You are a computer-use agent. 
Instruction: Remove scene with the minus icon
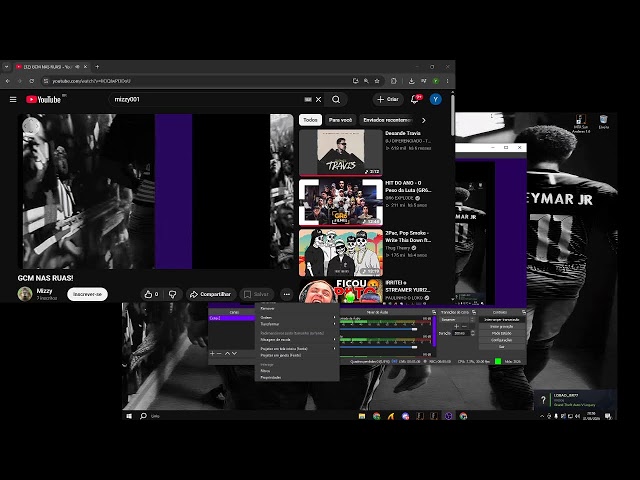219,353
